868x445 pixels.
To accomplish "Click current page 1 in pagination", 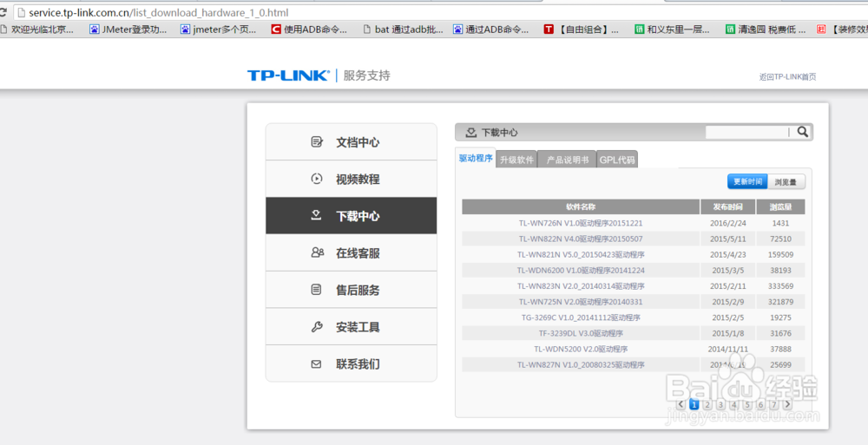I will [x=694, y=404].
